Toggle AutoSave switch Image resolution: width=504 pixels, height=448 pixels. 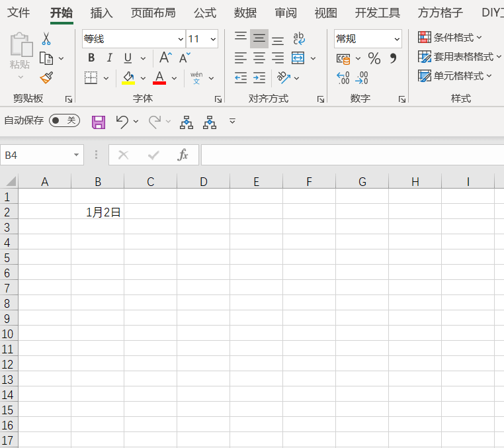click(x=64, y=120)
